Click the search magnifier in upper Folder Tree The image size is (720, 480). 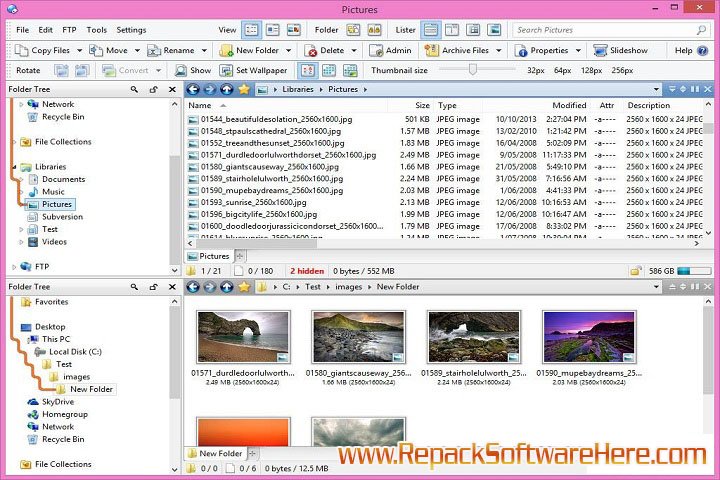(134, 89)
